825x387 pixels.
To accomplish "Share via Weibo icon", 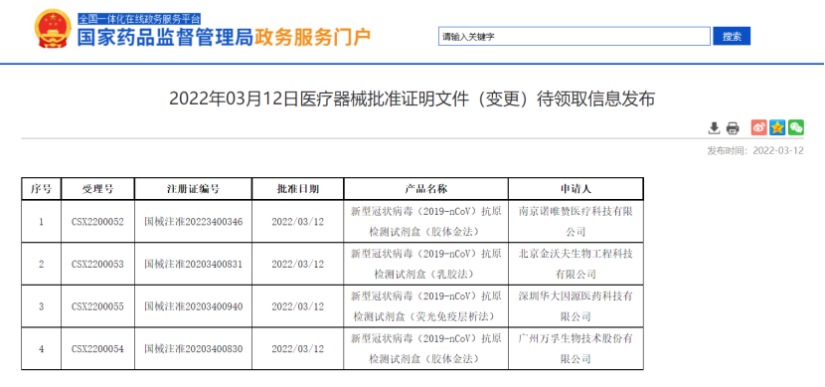I will coord(759,127).
